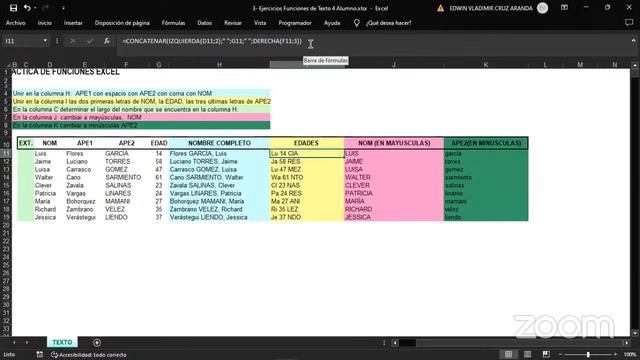Select cell containing Lu 14 CIA
The width and height of the screenshot is (640, 360).
point(307,153)
